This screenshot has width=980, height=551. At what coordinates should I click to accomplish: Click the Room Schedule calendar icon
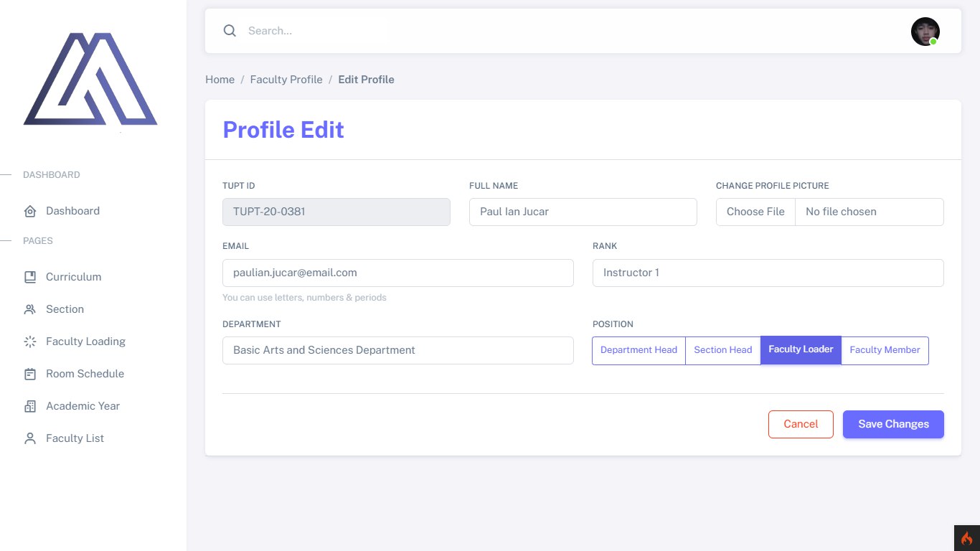coord(30,374)
